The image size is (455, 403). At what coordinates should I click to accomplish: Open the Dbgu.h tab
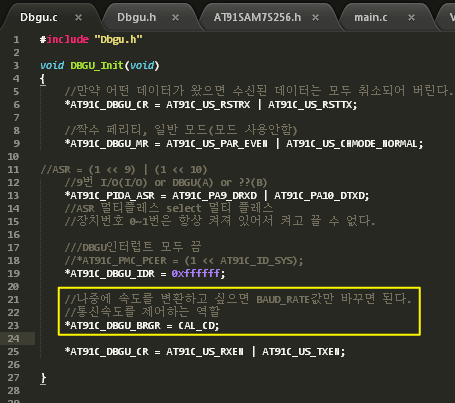[137, 17]
